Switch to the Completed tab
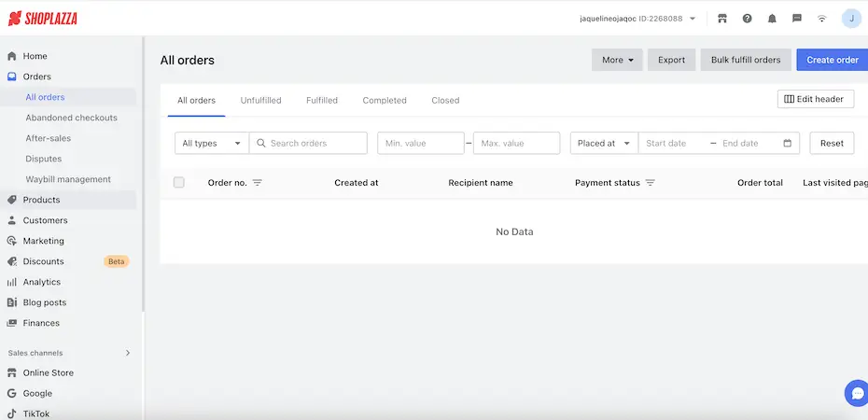The width and height of the screenshot is (868, 420). [385, 101]
